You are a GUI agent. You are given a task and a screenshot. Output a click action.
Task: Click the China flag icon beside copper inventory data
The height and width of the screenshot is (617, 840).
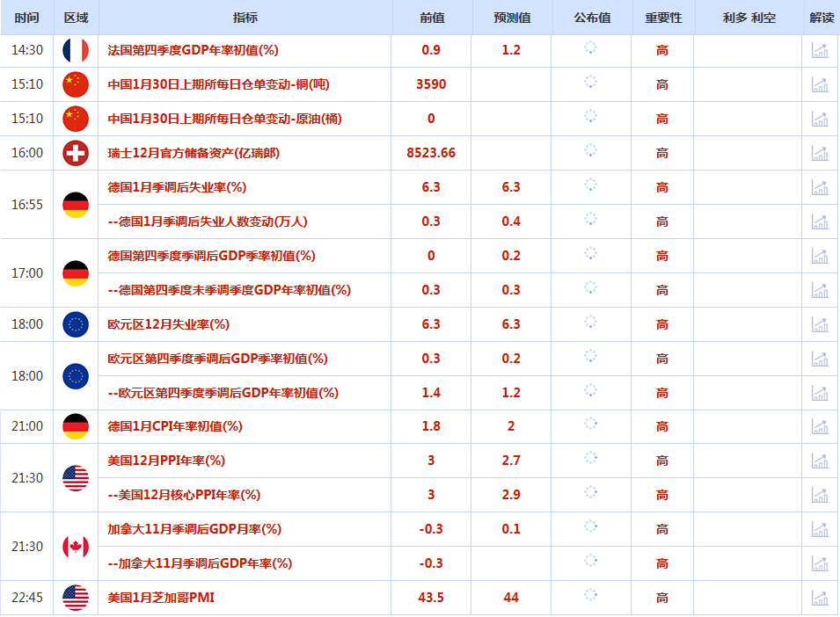(74, 84)
